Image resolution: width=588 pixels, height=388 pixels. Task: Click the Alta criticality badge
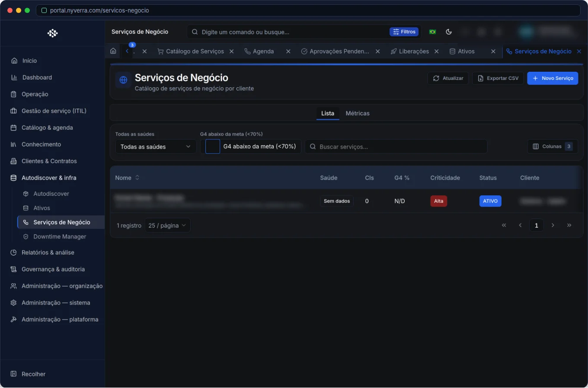(x=439, y=201)
